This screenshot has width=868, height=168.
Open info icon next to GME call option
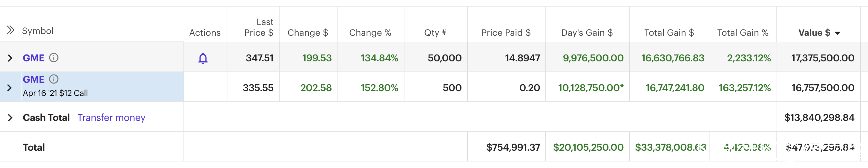(53, 79)
